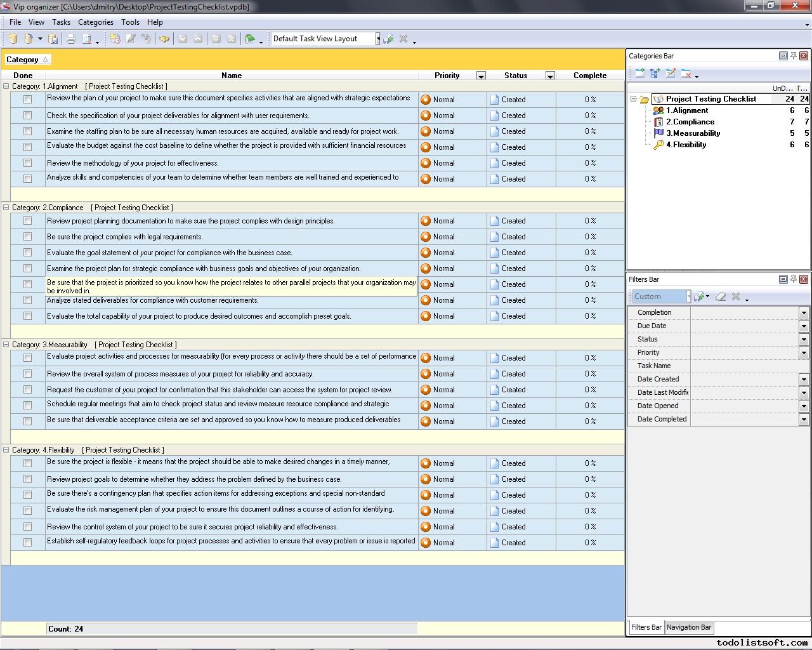The image size is (812, 650).
Task: Click the eraser clear-filter icon in Filters Bar
Action: 721,296
